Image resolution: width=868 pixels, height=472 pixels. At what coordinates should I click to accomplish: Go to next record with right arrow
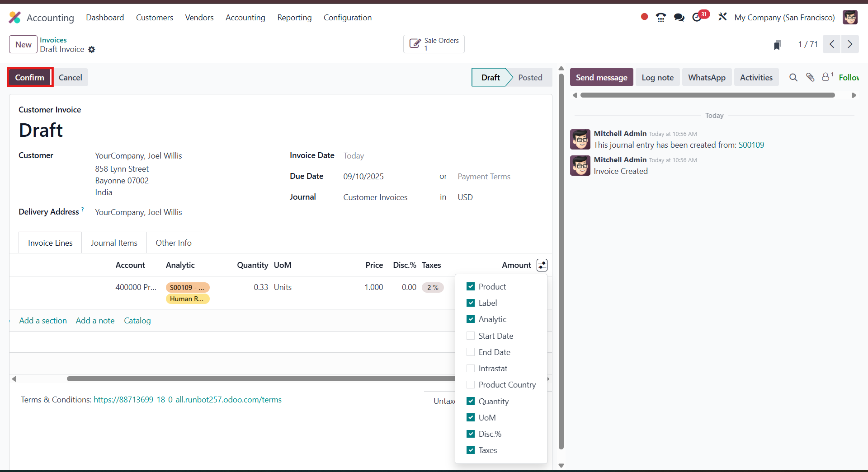[x=850, y=44]
